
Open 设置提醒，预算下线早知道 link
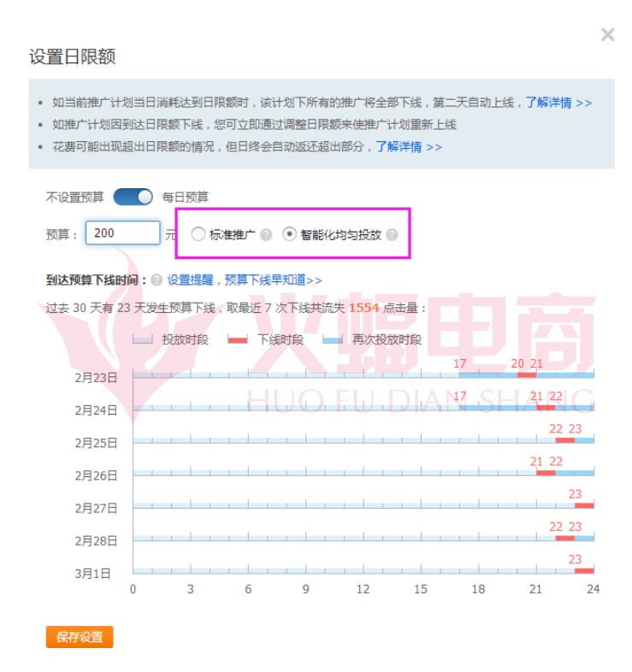tap(245, 280)
